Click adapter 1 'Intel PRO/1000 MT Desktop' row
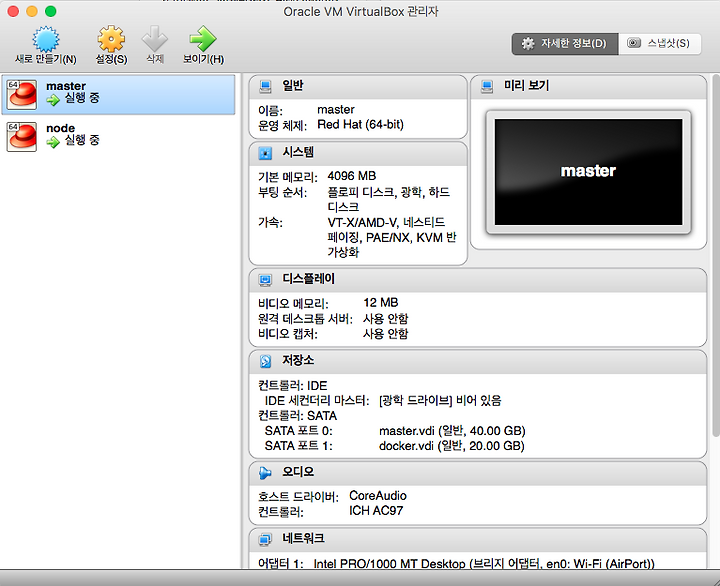The width and height of the screenshot is (720, 586). point(456,563)
